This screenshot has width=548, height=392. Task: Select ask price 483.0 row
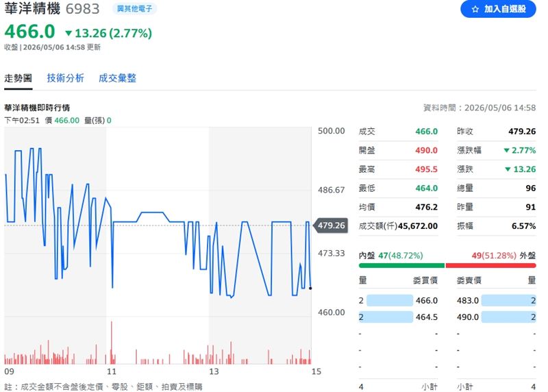click(496, 301)
